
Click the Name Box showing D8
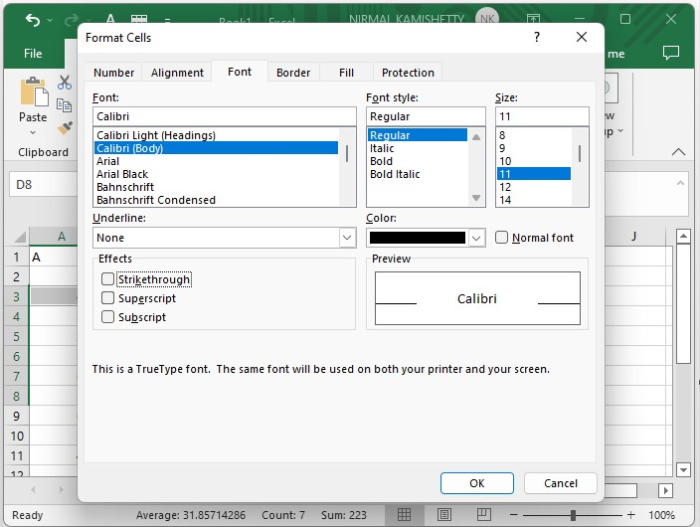coord(44,184)
